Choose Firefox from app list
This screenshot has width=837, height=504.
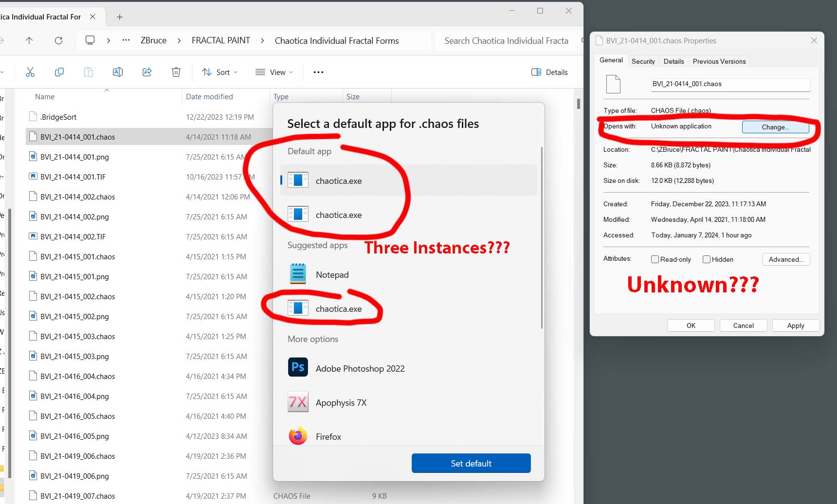coord(409,436)
